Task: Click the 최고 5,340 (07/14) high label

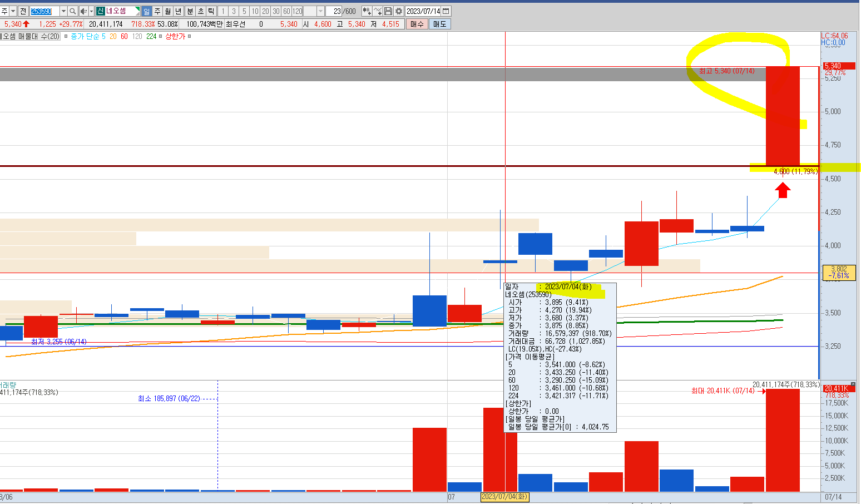Action: [727, 71]
